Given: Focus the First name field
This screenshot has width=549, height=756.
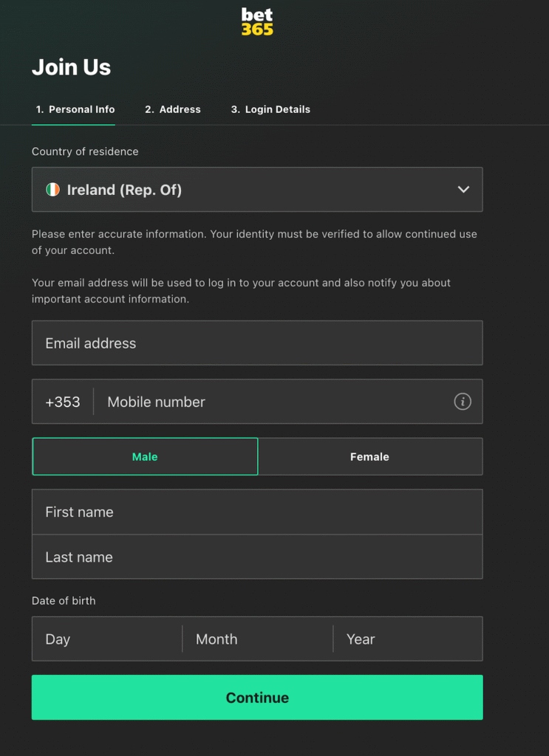Looking at the screenshot, I should tap(257, 512).
